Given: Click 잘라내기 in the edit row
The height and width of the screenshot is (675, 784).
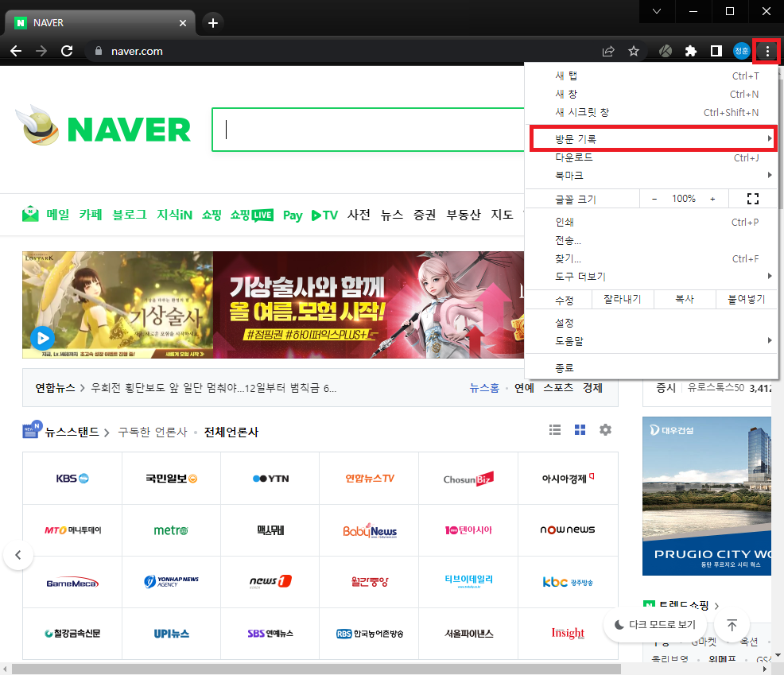Looking at the screenshot, I should pyautogui.click(x=622, y=299).
